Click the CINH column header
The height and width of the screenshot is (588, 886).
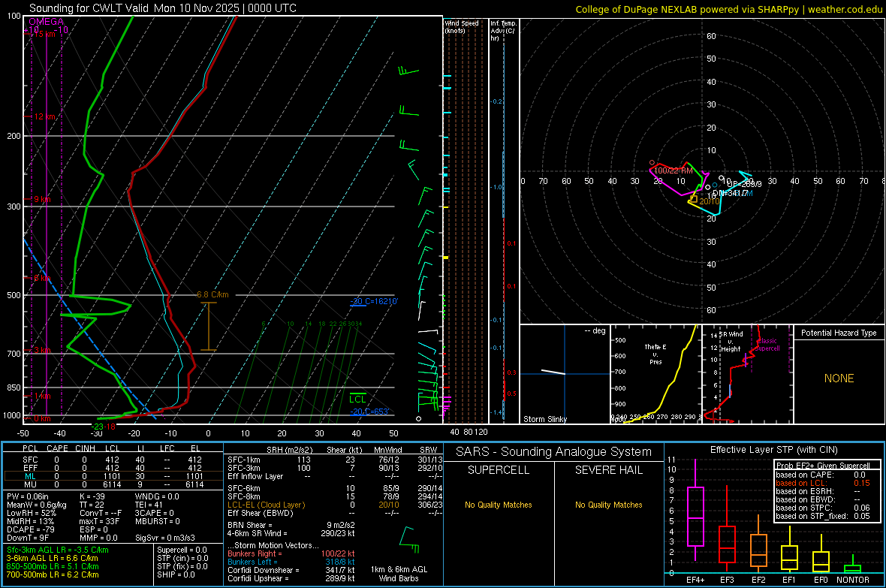tap(85, 448)
